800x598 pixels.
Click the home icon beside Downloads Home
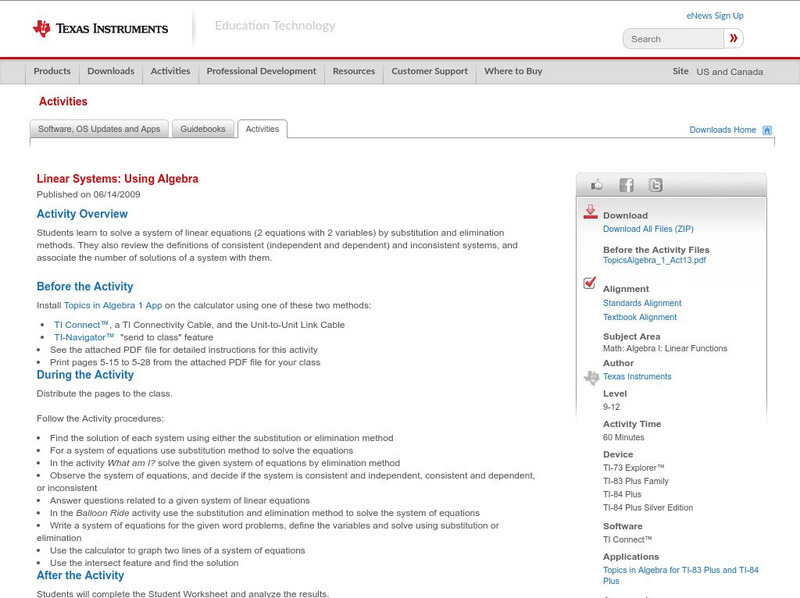(x=767, y=130)
